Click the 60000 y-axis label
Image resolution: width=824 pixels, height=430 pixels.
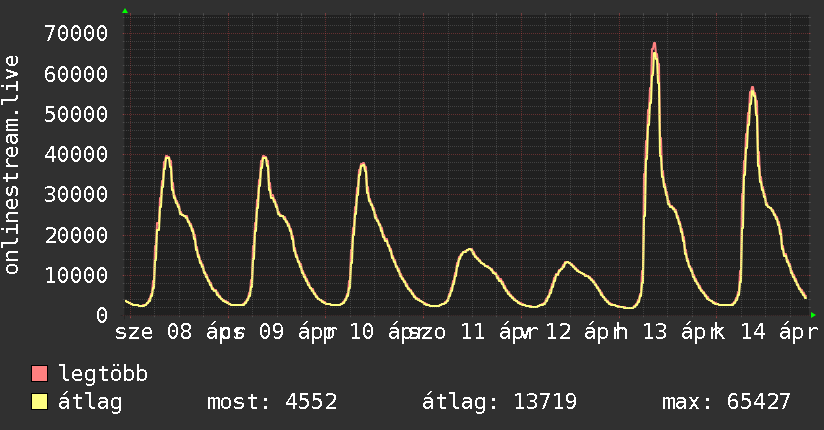tap(76, 74)
